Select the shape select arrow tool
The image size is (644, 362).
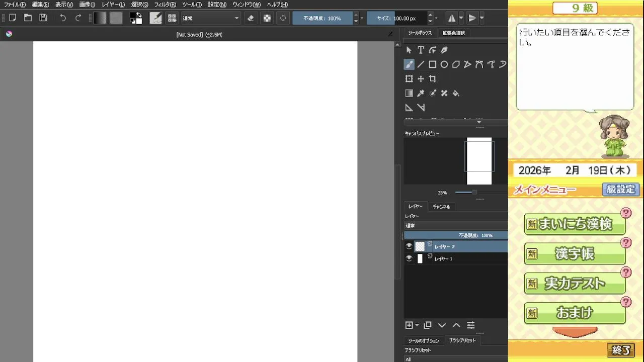click(409, 50)
